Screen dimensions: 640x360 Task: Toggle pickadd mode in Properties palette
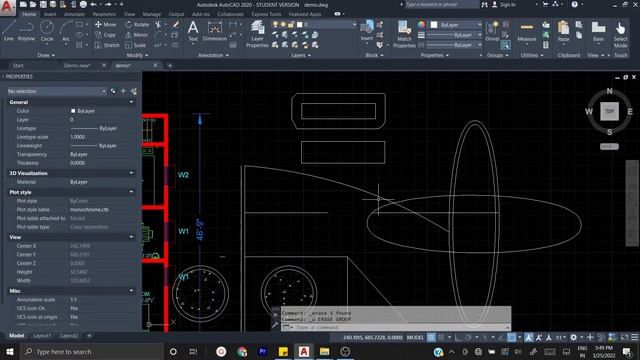[113, 91]
